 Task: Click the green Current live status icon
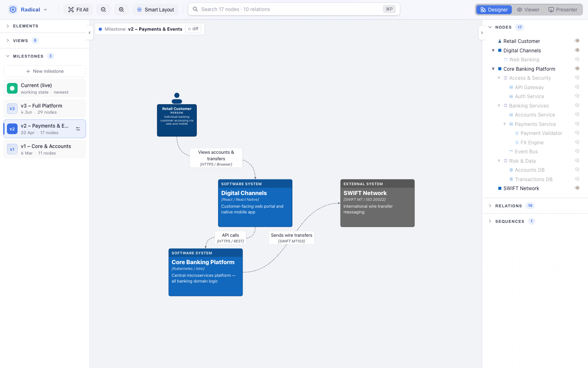tap(12, 88)
